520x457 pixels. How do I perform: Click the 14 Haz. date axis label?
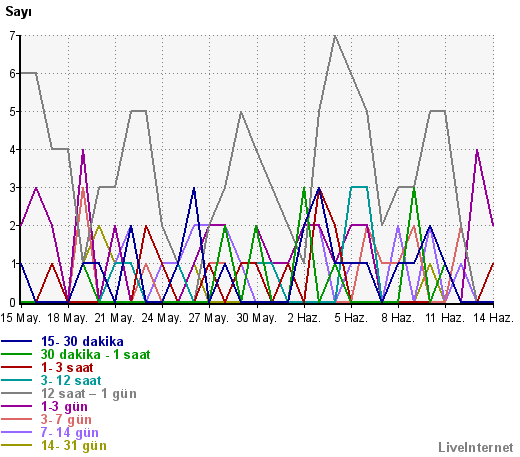coord(493,318)
